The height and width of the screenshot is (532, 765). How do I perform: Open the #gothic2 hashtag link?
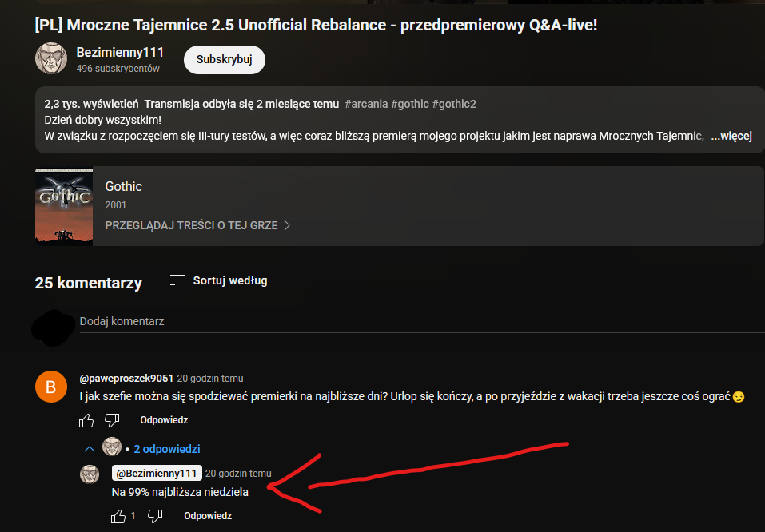pos(454,104)
